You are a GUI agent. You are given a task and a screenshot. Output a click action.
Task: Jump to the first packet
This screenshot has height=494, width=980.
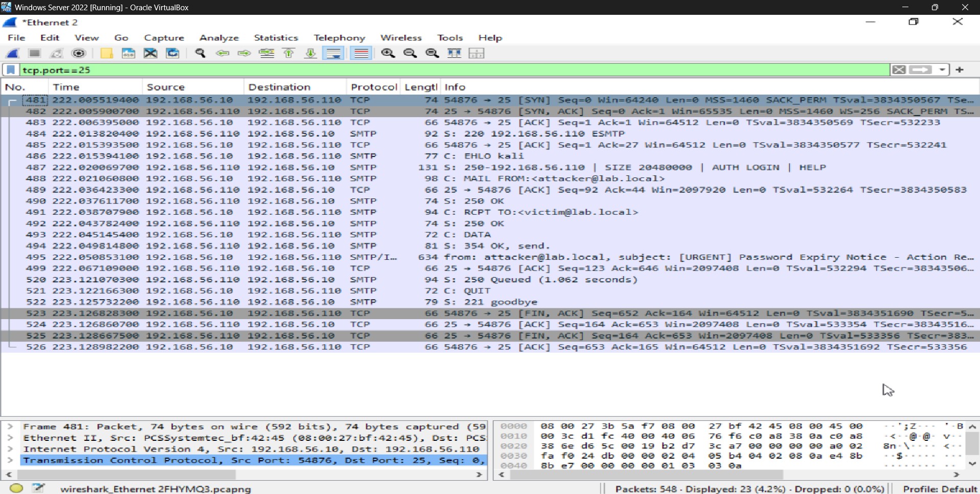289,53
